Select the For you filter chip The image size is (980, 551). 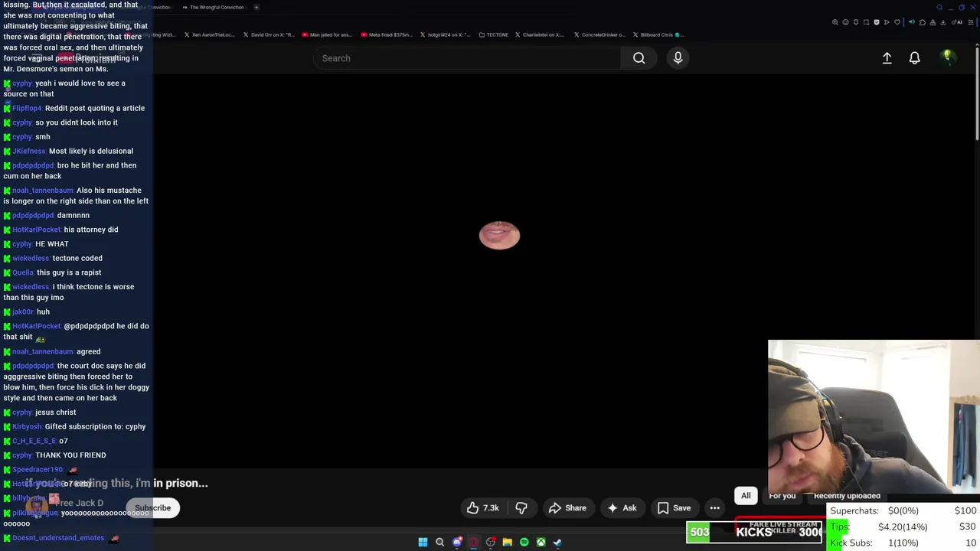pyautogui.click(x=782, y=496)
